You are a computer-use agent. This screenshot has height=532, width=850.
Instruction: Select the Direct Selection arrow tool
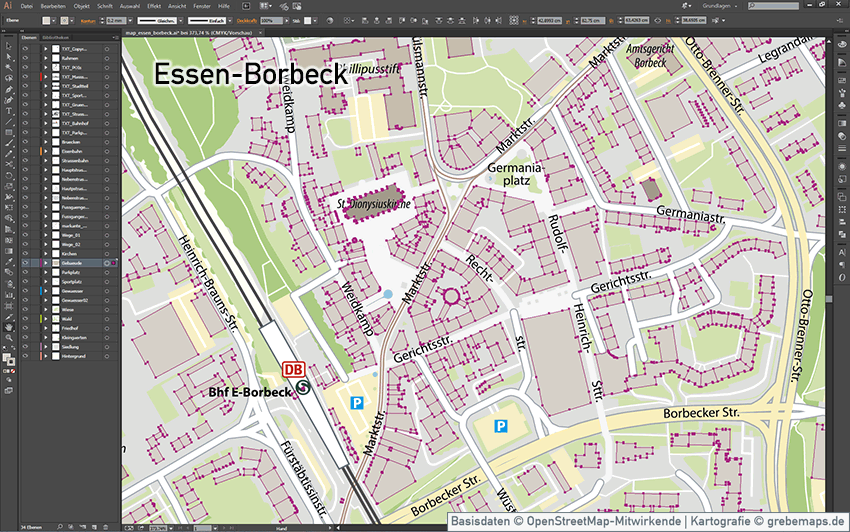(x=9, y=58)
